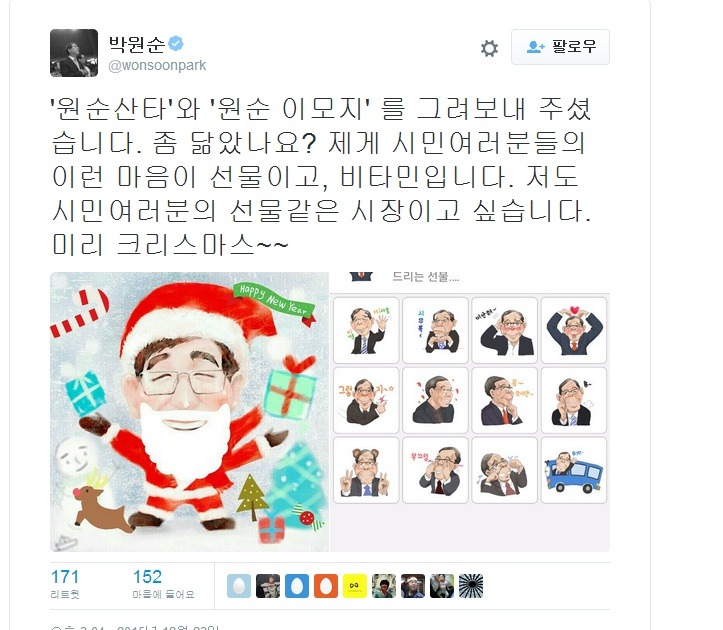
Task: Click the heart-hands sticker emoji
Action: point(574,330)
